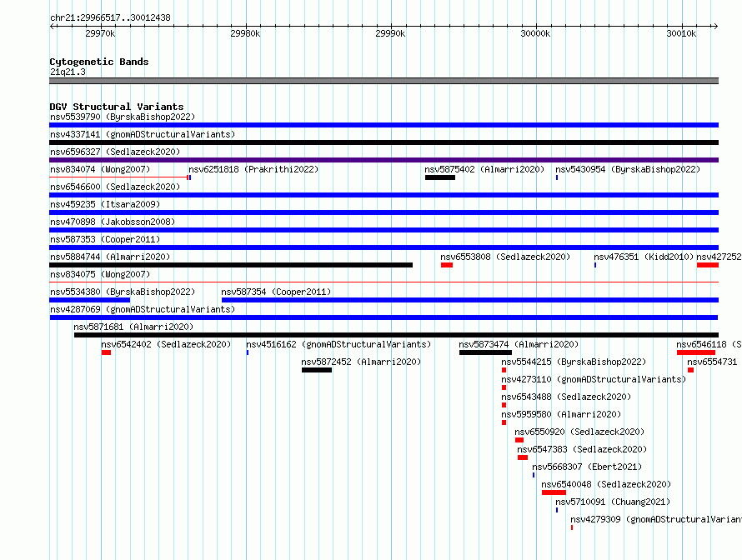Open nsv6547383 (Sedlazeck2020) label
742x560 pixels.
(x=582, y=449)
